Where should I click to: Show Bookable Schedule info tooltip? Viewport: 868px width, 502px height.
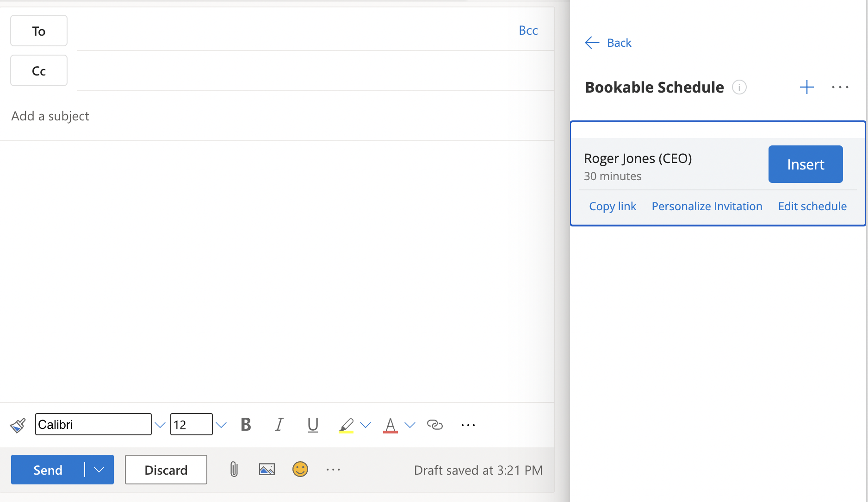739,87
